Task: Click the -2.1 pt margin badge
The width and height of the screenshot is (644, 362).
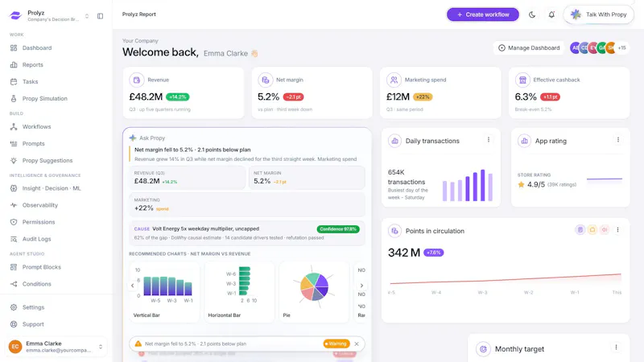Action: [293, 97]
